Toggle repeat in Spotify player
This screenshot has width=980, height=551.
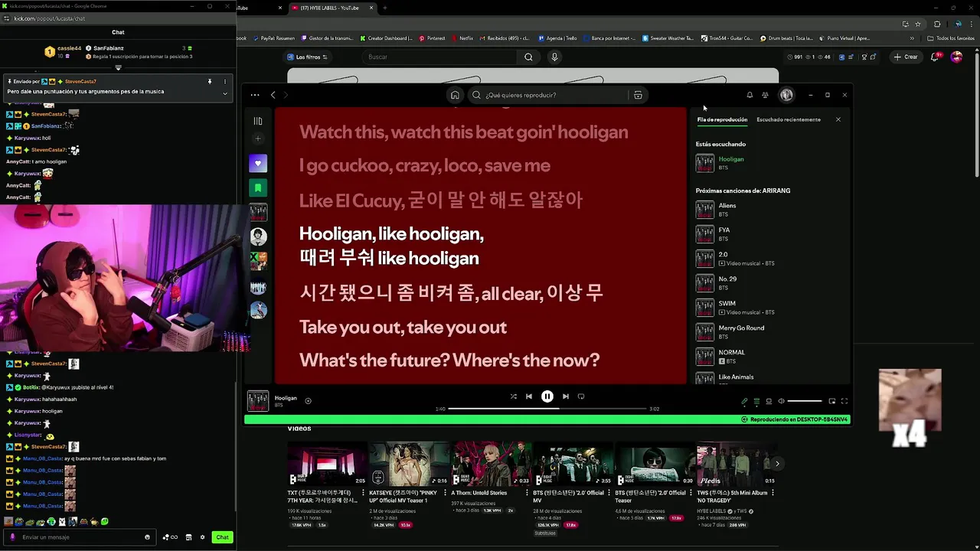581,396
